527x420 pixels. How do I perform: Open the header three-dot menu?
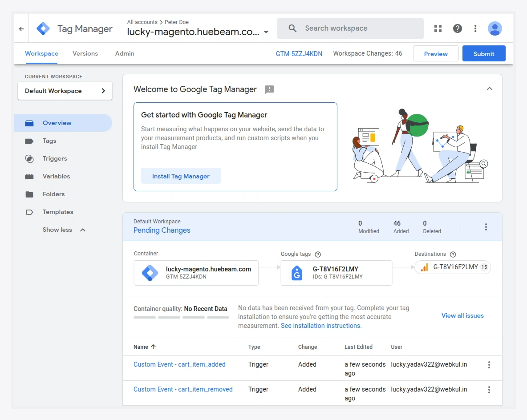pyautogui.click(x=475, y=28)
